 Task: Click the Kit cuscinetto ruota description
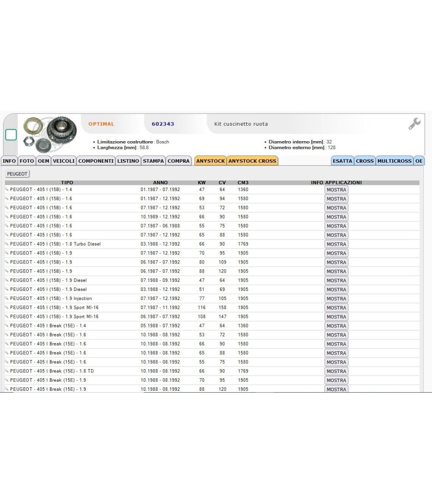[x=241, y=124]
